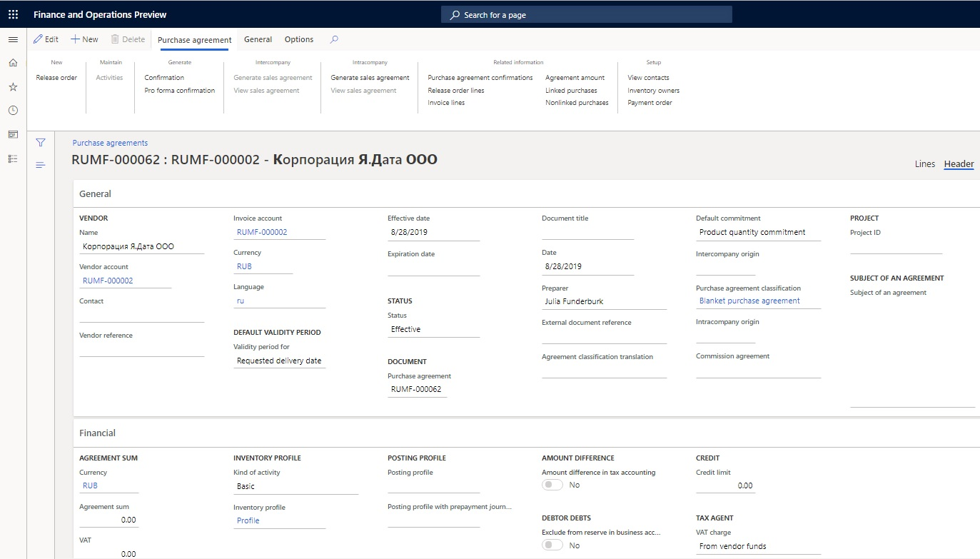This screenshot has width=980, height=559.
Task: Open the General action pane tab
Action: pyautogui.click(x=258, y=39)
